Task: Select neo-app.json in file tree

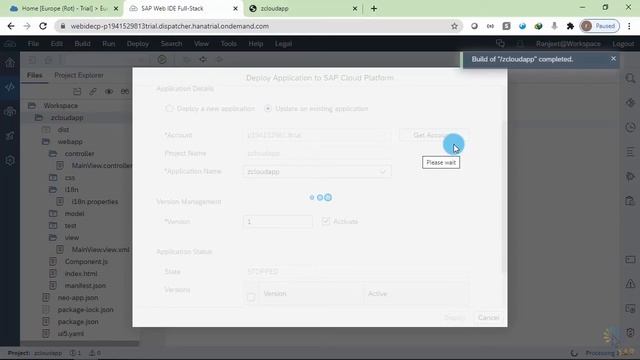Action: point(78,298)
